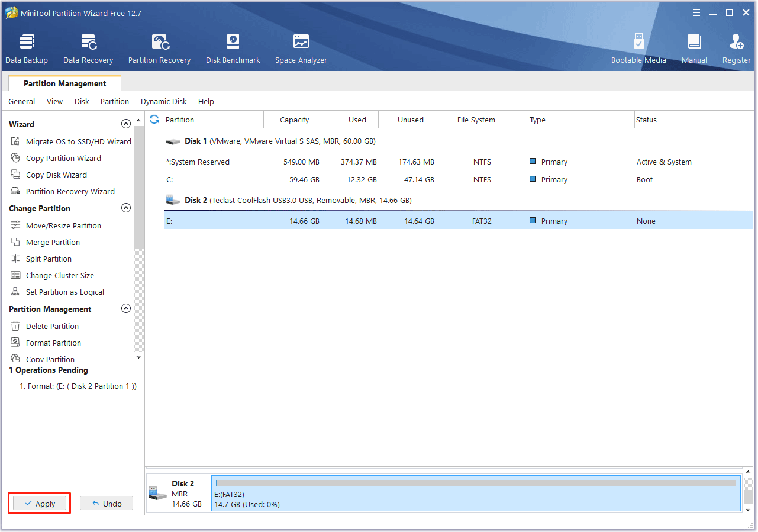
Task: Open the Manual
Action: pos(694,49)
